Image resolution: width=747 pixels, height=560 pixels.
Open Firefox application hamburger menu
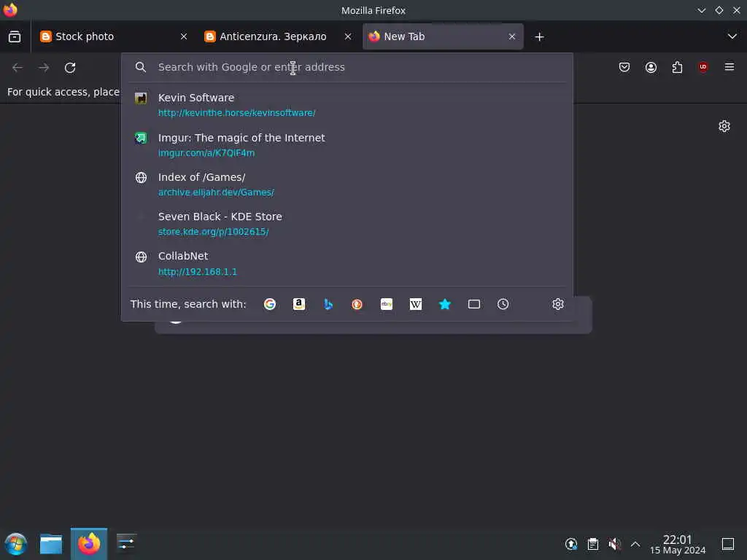click(x=729, y=67)
